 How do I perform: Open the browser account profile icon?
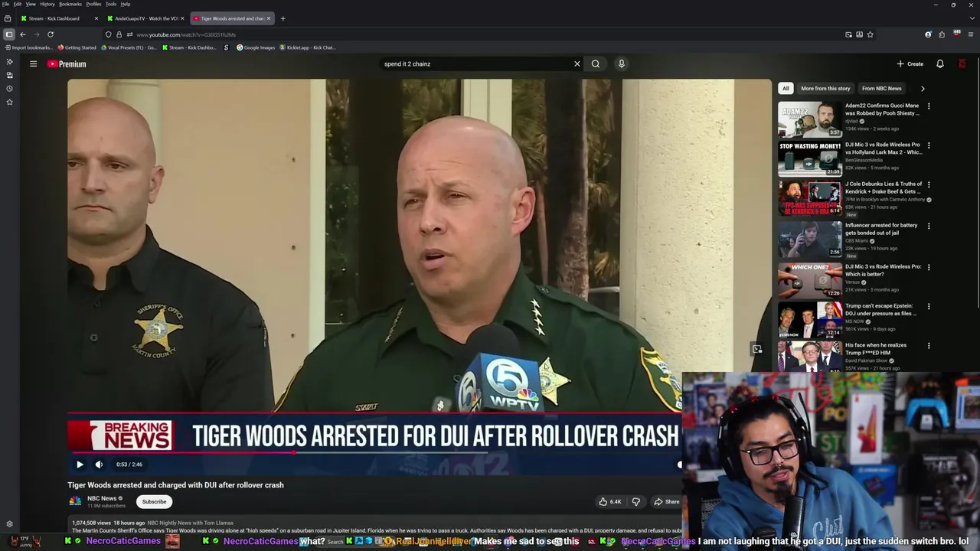[928, 34]
